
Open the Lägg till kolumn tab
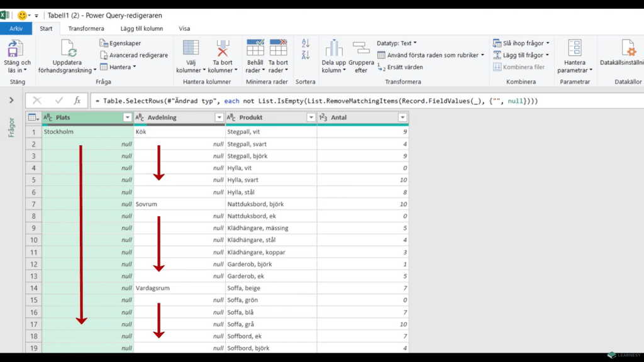pos(143,28)
